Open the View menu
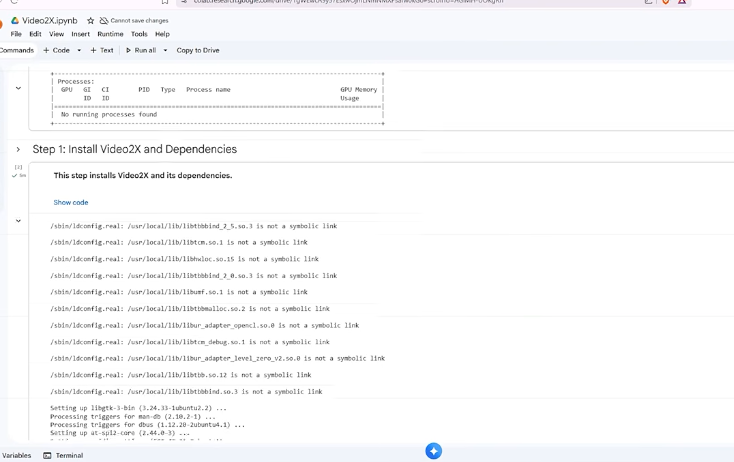 click(x=56, y=34)
